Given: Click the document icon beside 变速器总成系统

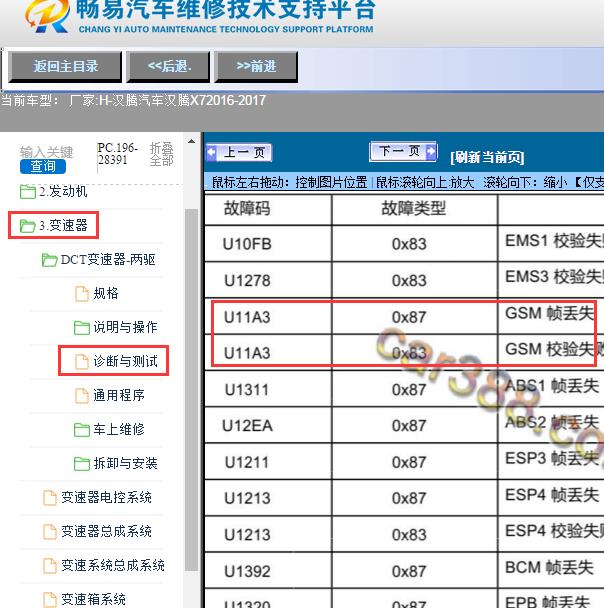Looking at the screenshot, I should pos(50,532).
